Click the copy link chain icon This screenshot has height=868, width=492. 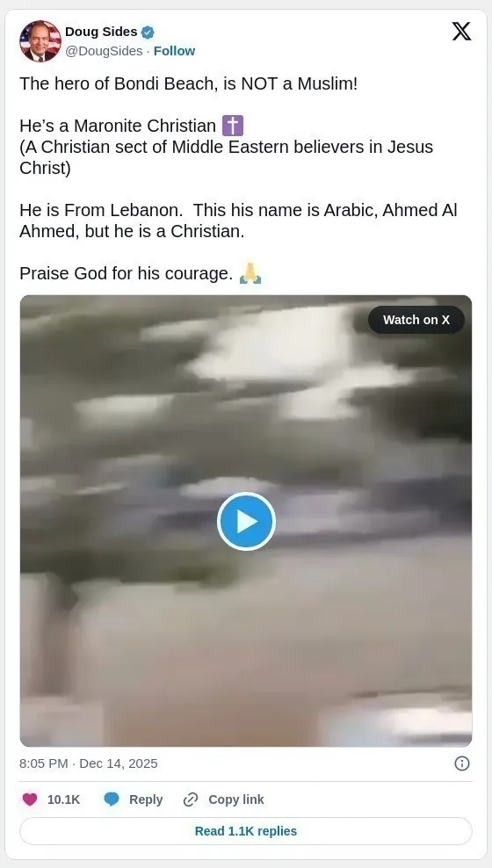(x=191, y=799)
